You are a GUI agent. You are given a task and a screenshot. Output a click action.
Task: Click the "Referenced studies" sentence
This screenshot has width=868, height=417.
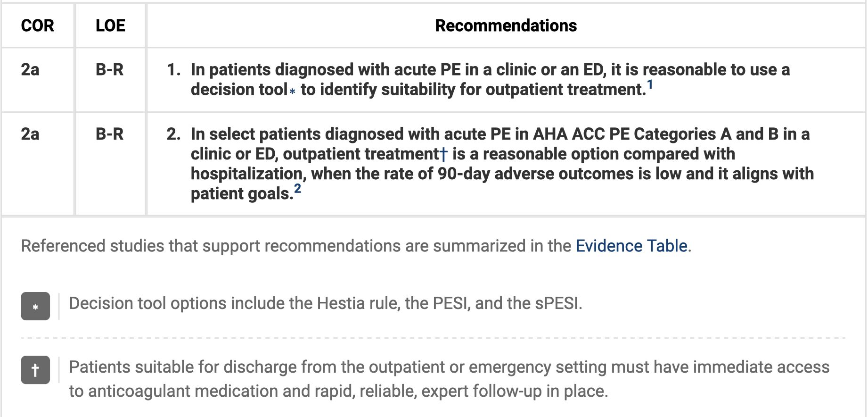[297, 246]
